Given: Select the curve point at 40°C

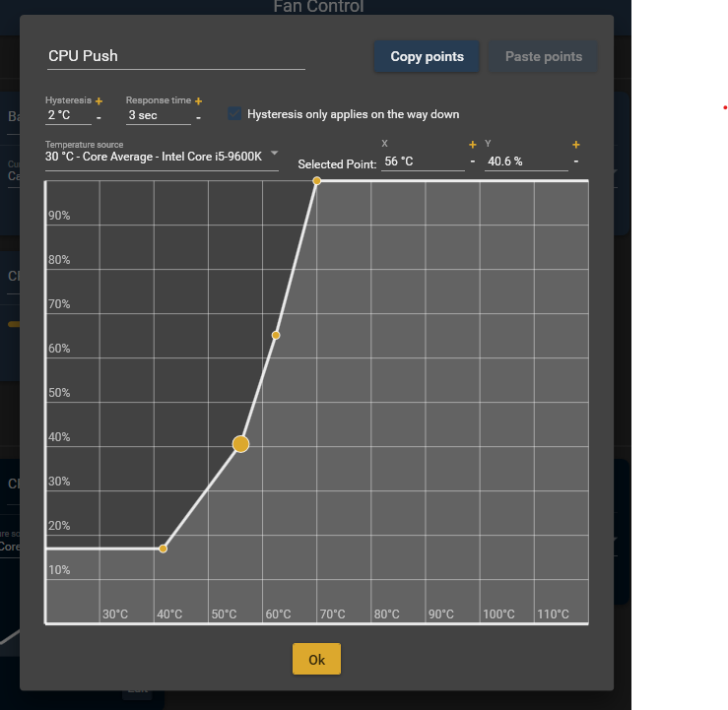Looking at the screenshot, I should pos(164,549).
